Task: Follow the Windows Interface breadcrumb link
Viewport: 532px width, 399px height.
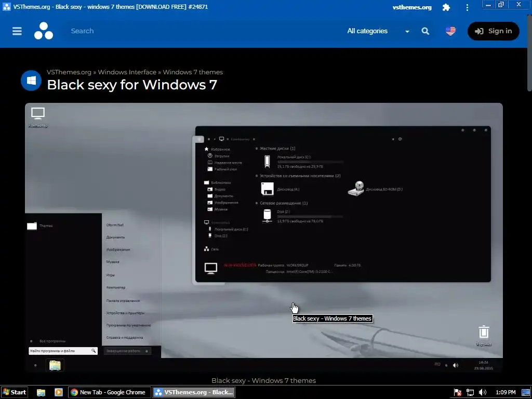Action: pyautogui.click(x=127, y=72)
